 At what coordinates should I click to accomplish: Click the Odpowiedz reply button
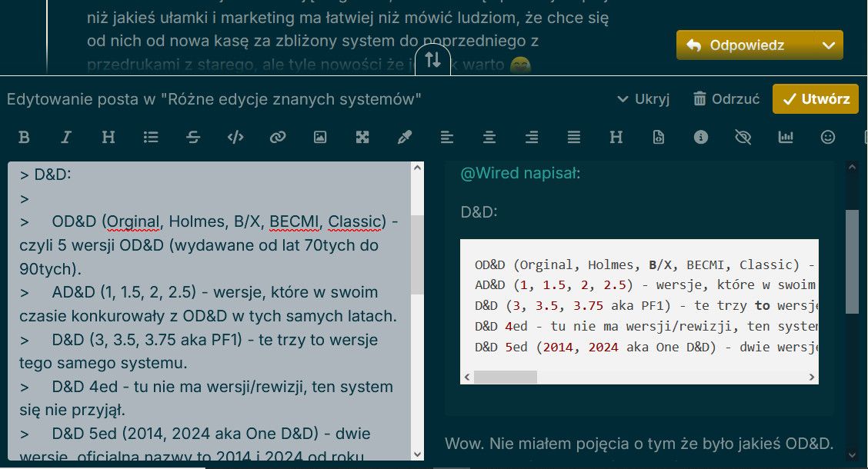point(746,45)
